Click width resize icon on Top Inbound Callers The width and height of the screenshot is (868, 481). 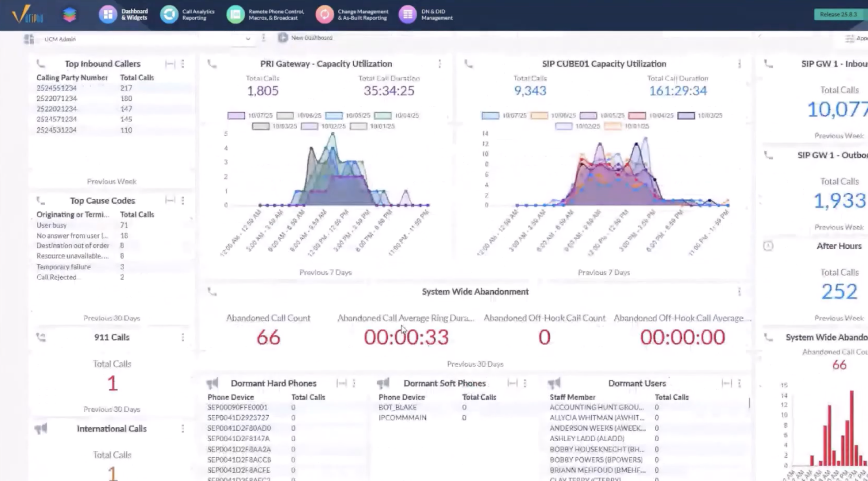[170, 64]
